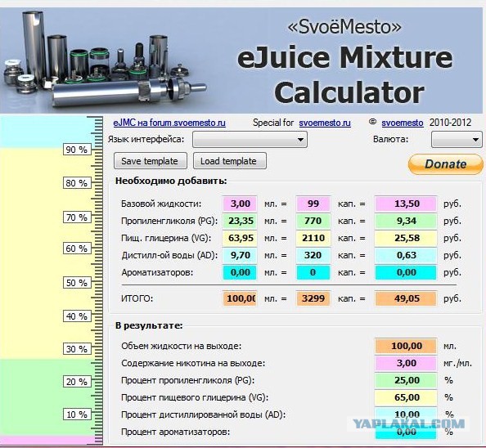Expand the Валюта currency dropdown
486x448 pixels.
click(457, 139)
